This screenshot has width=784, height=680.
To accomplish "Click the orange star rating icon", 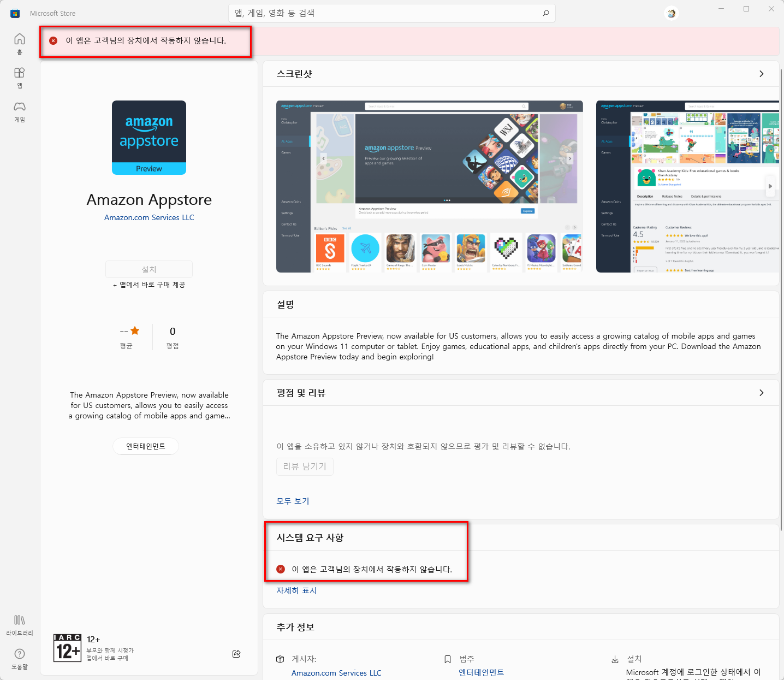I will [135, 330].
